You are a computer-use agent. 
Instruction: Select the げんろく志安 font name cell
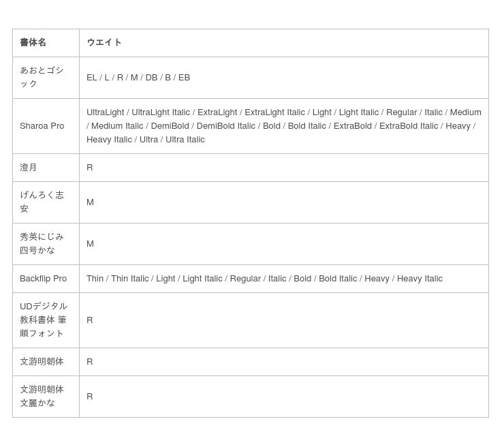click(x=42, y=202)
